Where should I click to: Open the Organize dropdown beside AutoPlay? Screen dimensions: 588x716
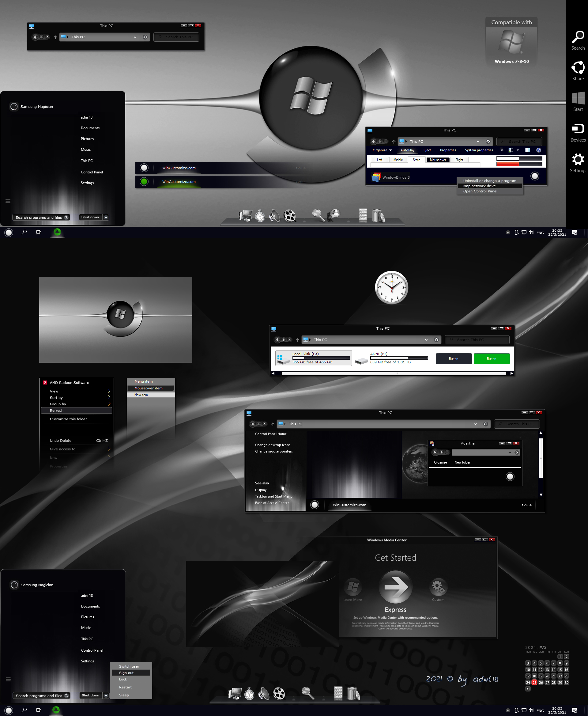(382, 150)
